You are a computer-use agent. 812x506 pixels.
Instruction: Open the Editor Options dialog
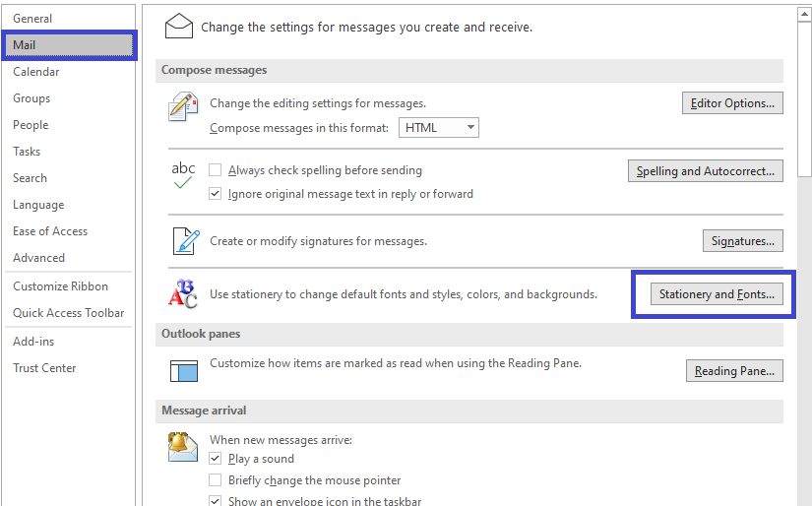pos(732,103)
